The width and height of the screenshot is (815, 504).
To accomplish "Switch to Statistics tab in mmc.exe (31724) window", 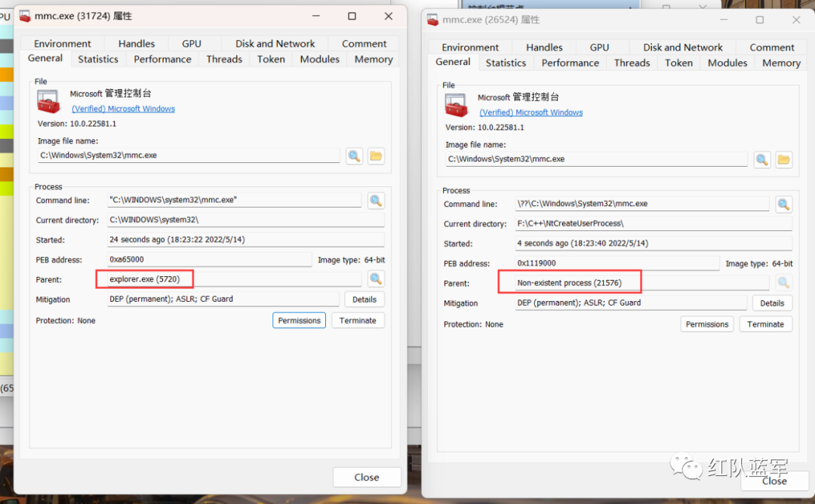I will coord(98,60).
